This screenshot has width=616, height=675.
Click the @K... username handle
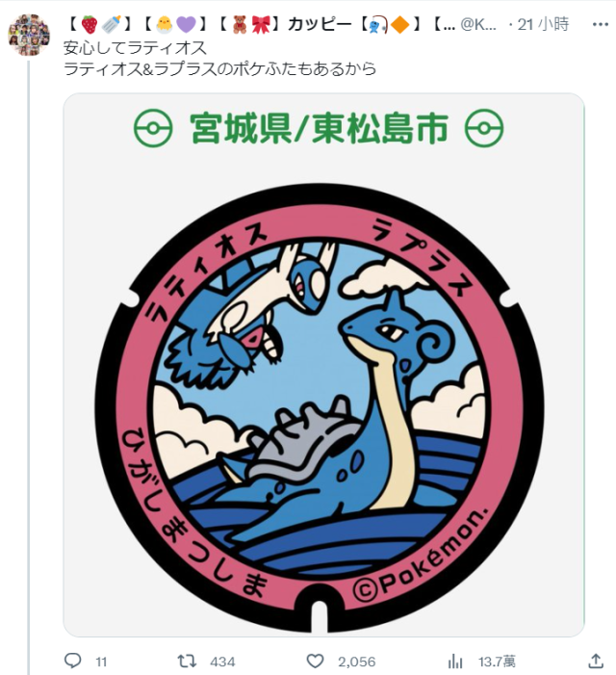(x=478, y=24)
